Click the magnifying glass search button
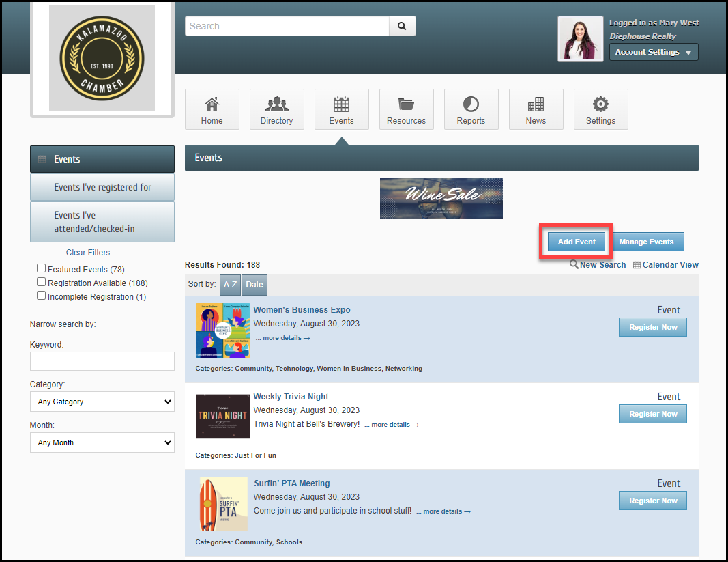 (x=402, y=26)
